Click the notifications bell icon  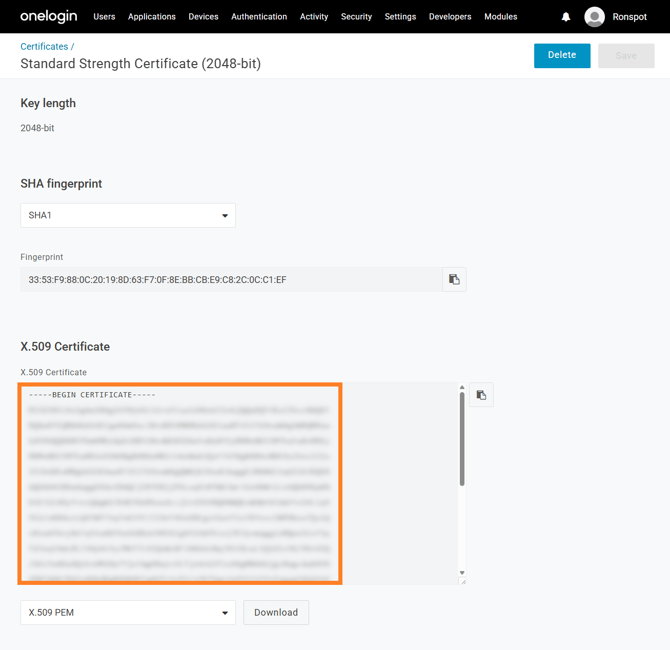click(566, 17)
